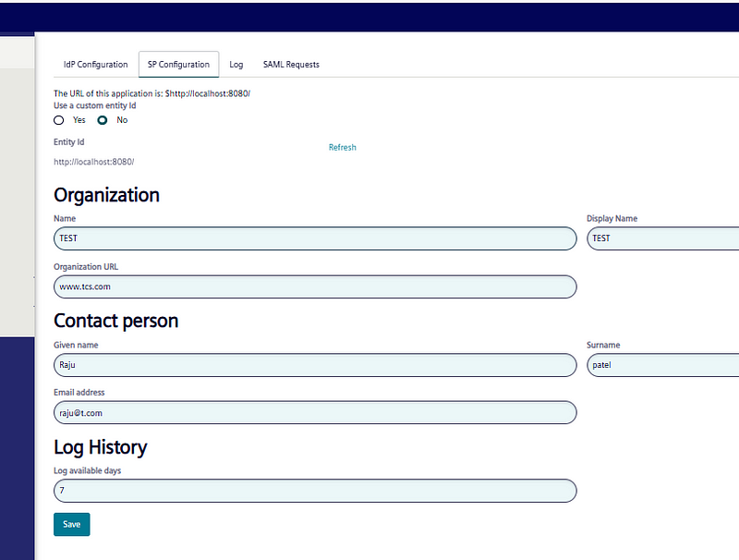Click the 'Use a custom entity Id' label
This screenshot has width=739, height=560.
(x=95, y=105)
